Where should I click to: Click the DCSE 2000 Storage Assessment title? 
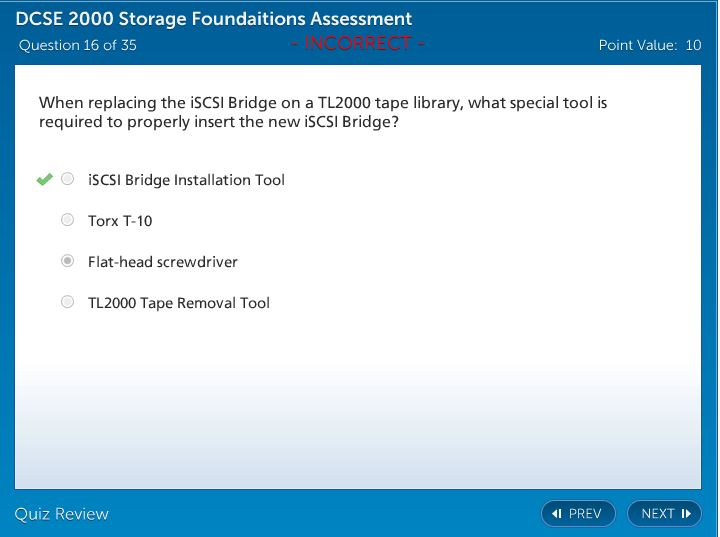coord(214,19)
